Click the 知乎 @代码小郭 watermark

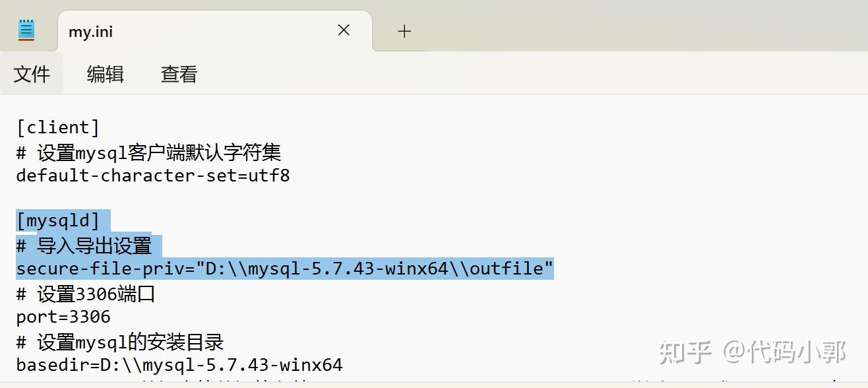point(753,352)
